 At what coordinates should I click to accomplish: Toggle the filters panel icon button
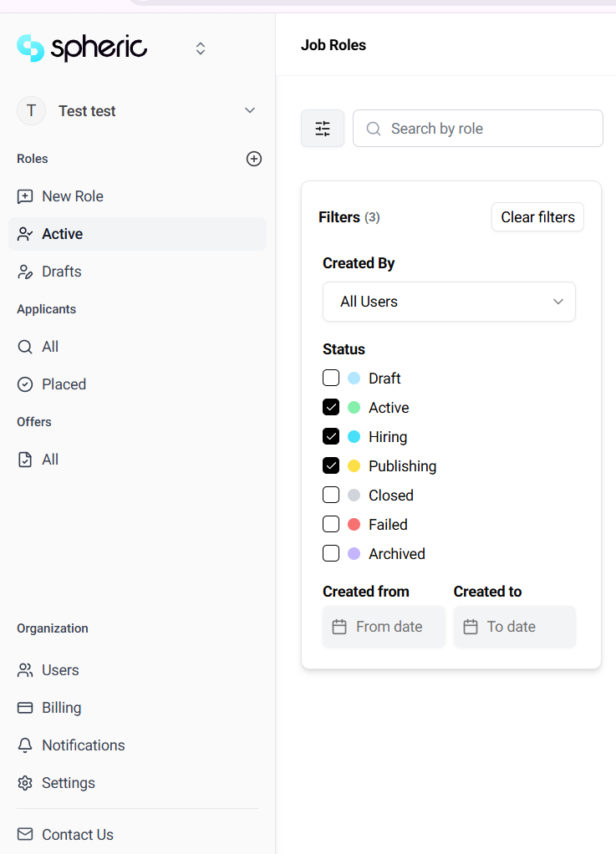[x=323, y=129]
